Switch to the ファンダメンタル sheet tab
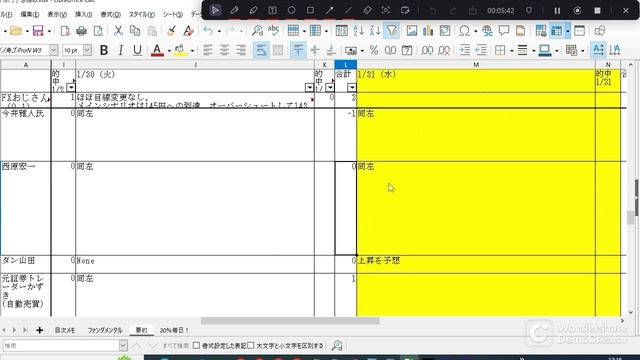 click(105, 330)
